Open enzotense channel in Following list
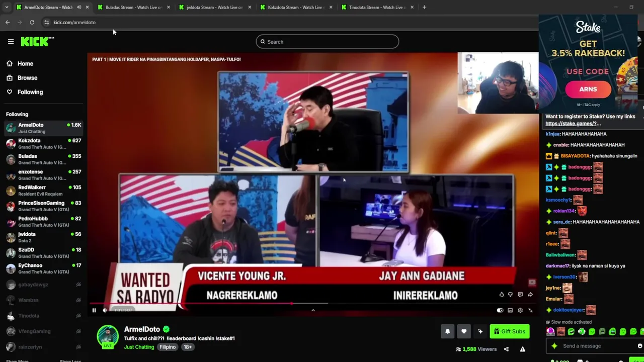This screenshot has height=362, width=644. [x=44, y=175]
